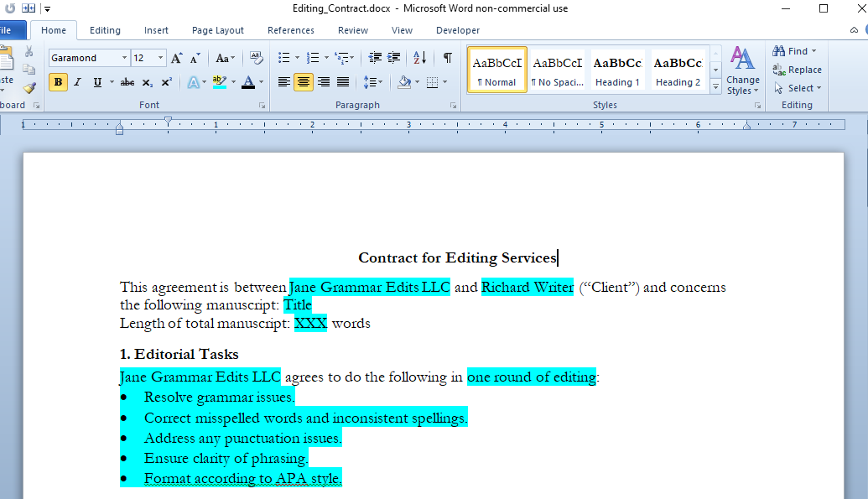Open the Change Styles menu

[742, 71]
